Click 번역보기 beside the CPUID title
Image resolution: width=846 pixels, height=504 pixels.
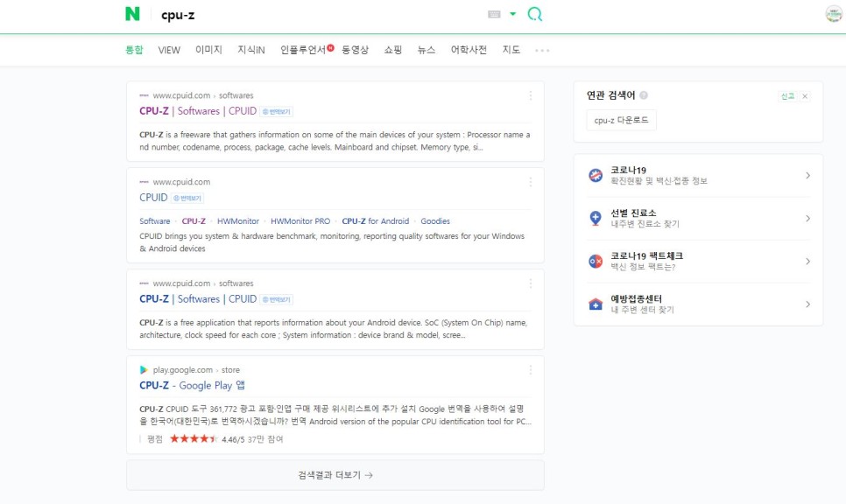(x=187, y=199)
